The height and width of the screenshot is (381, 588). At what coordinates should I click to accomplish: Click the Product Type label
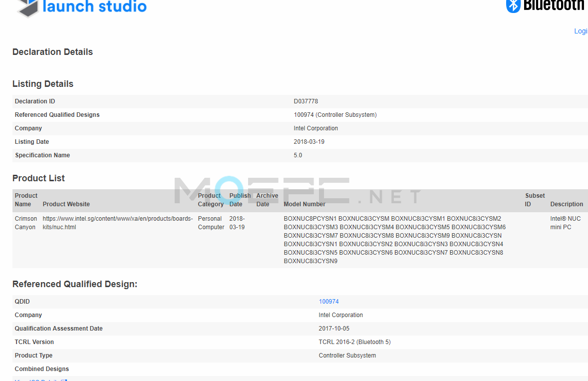tap(33, 356)
